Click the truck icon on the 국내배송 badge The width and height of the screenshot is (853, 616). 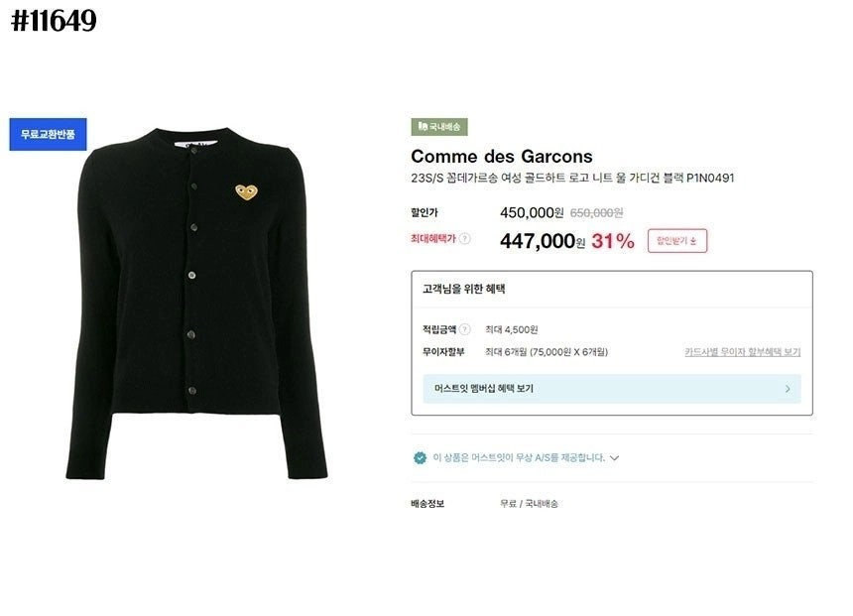(423, 125)
